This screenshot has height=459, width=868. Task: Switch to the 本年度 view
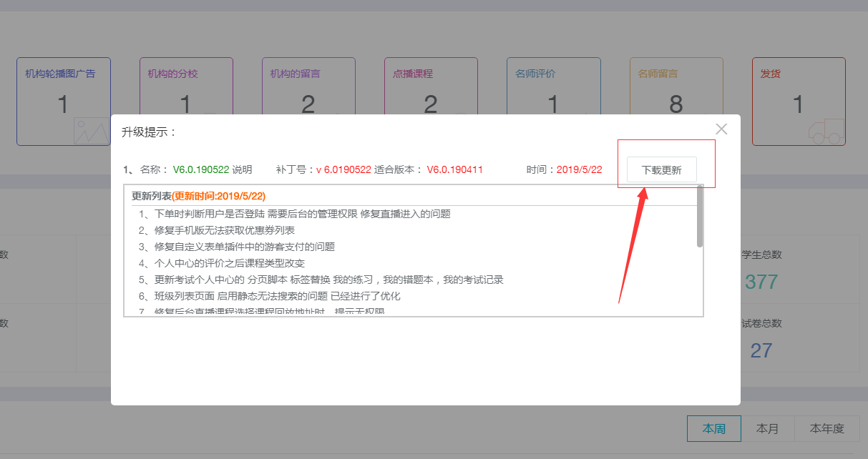(x=826, y=428)
